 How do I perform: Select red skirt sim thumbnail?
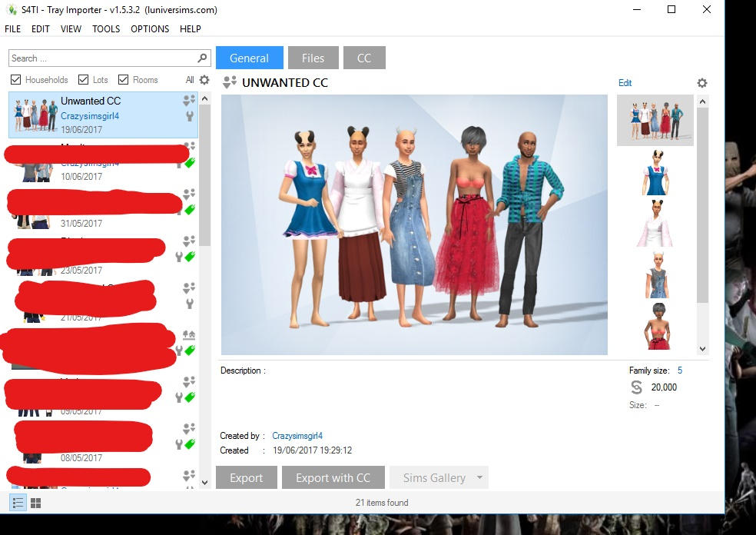click(x=658, y=326)
